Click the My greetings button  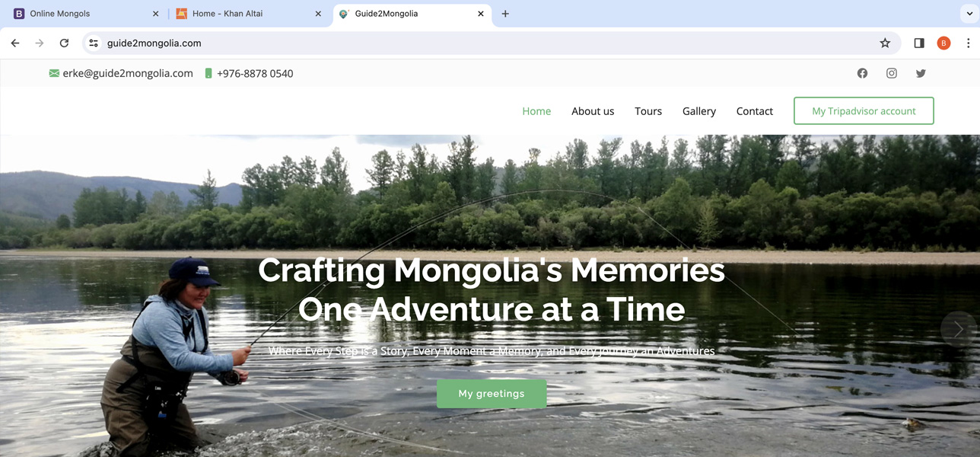pos(492,394)
